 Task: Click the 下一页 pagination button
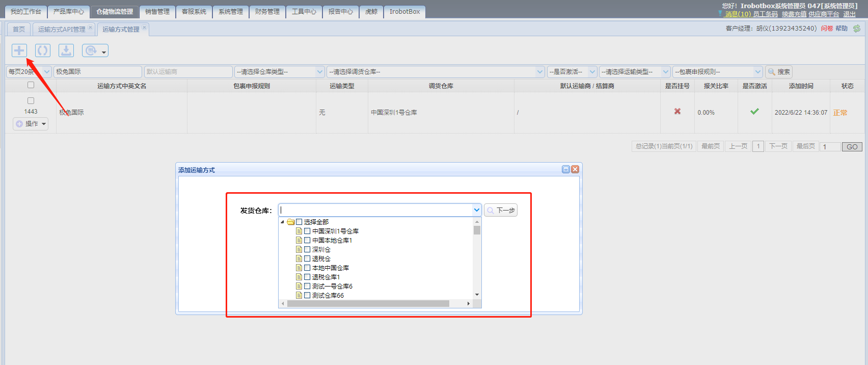click(778, 146)
